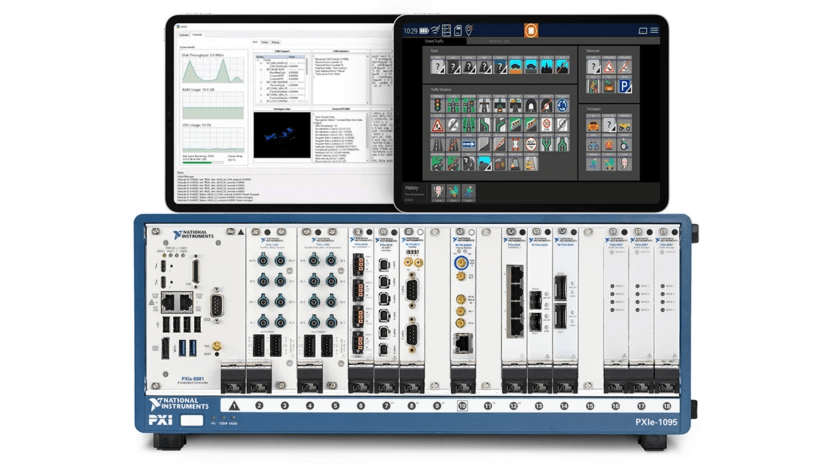This screenshot has height=468, width=832.
Task: Select the running pedestrian Participant tile
Action: [x=594, y=164]
